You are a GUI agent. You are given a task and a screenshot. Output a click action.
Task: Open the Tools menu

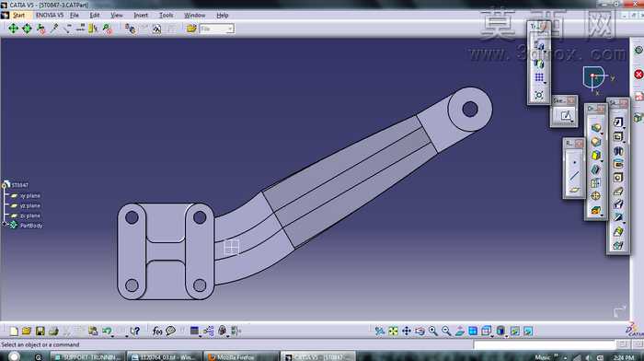[x=166, y=16]
